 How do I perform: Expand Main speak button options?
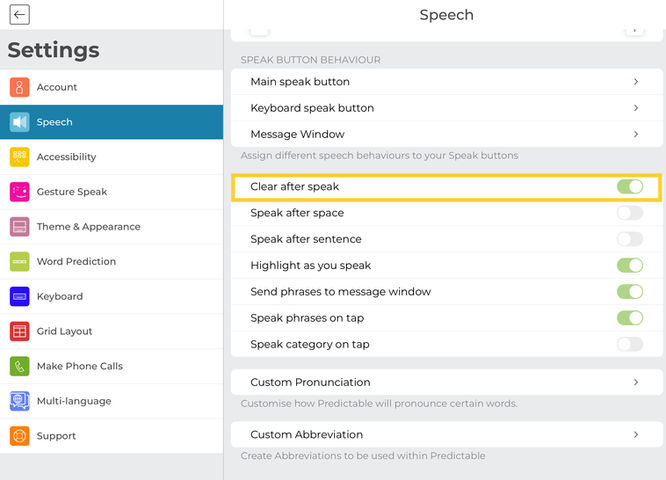(x=447, y=82)
